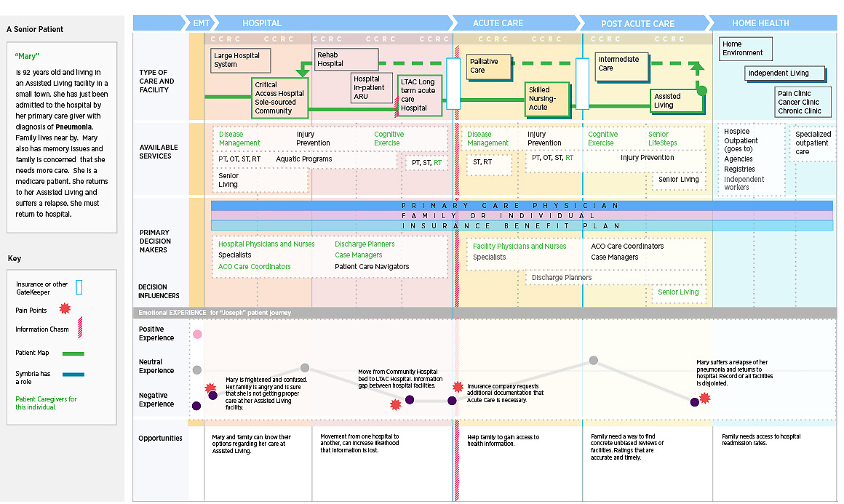844x504 pixels.
Task: Choose the Independent Living box
Action: [787, 73]
